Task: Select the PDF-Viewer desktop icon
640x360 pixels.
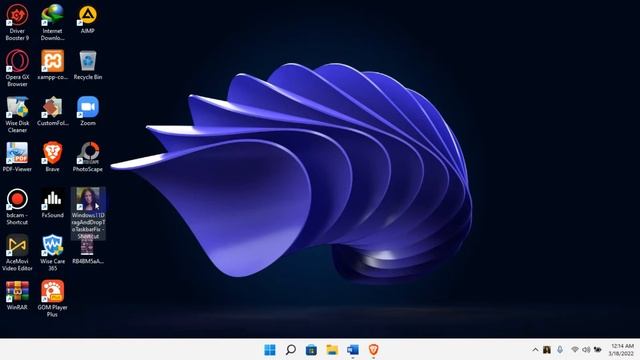Action: pos(17,157)
